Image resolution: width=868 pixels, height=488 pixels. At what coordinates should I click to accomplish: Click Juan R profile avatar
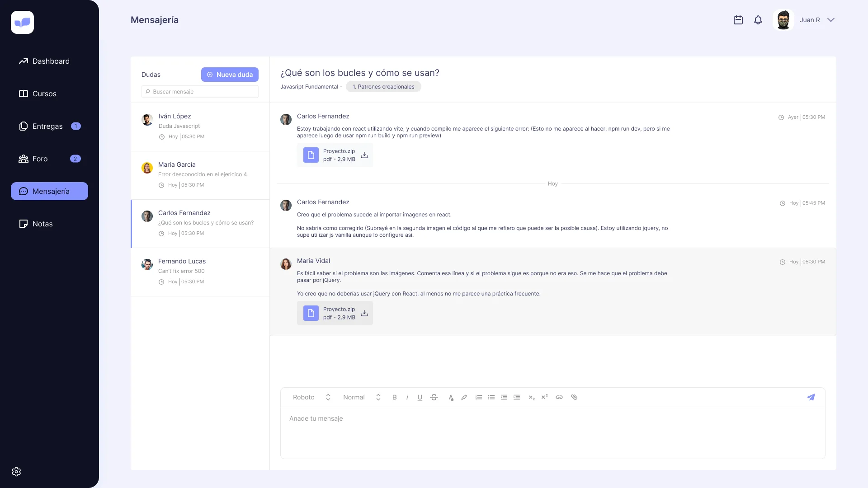pos(783,20)
